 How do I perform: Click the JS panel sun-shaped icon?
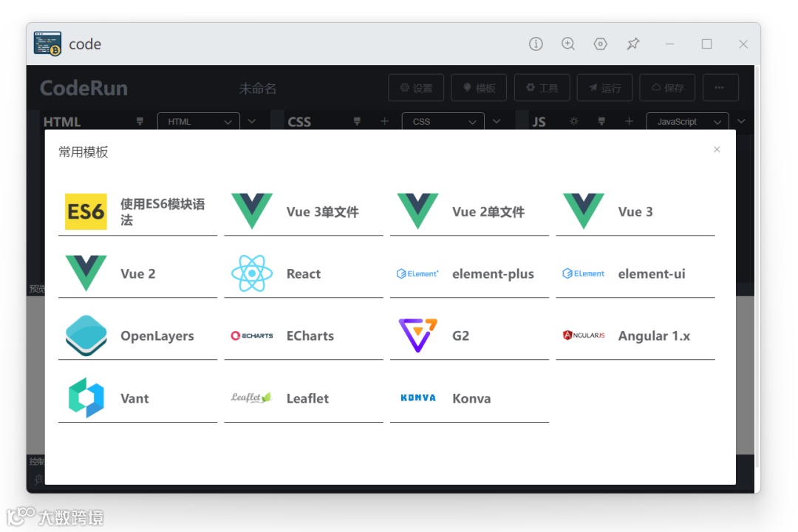click(574, 121)
